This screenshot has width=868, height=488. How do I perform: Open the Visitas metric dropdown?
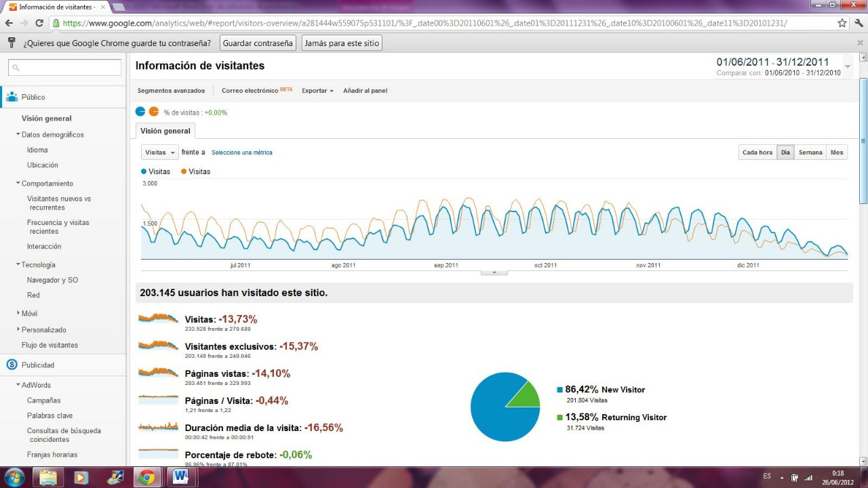click(159, 152)
